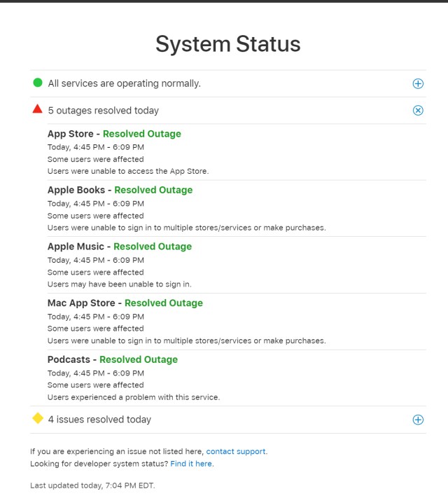Click 'Some users were affected' under Mac App Store
448x503 pixels.
tap(96, 329)
